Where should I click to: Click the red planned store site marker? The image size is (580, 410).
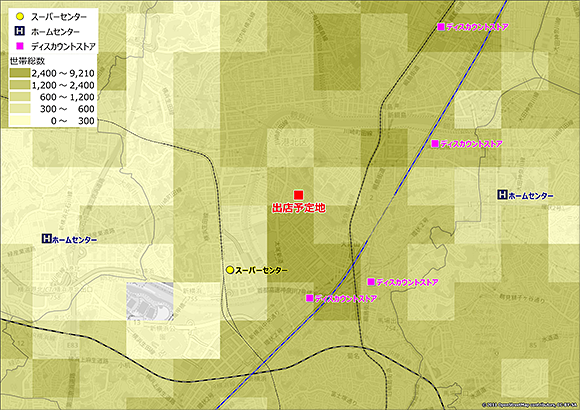click(x=299, y=195)
